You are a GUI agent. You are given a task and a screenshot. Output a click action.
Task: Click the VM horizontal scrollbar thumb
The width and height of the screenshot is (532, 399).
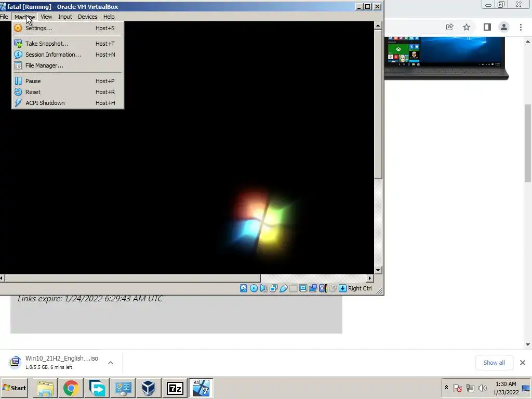coord(132,278)
